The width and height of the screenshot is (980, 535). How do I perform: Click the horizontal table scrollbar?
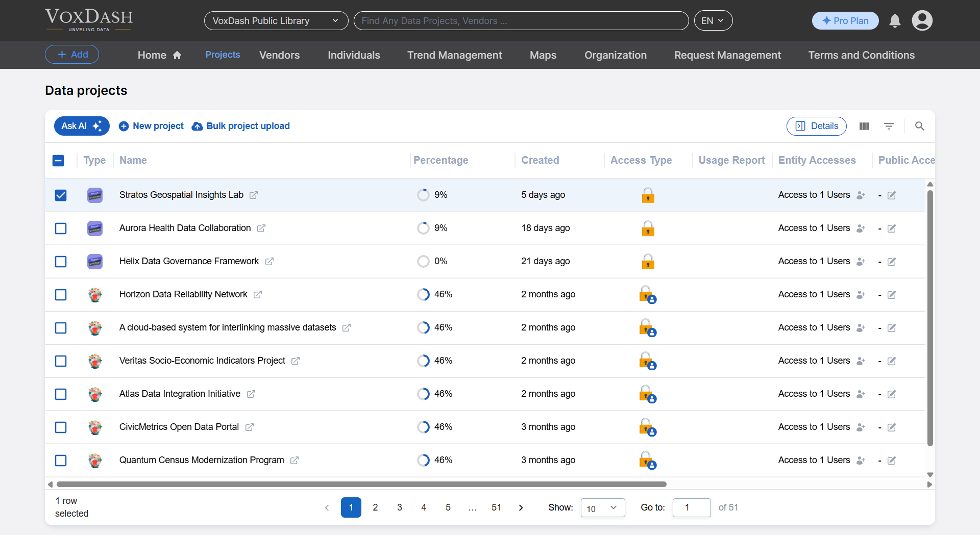[x=361, y=485]
